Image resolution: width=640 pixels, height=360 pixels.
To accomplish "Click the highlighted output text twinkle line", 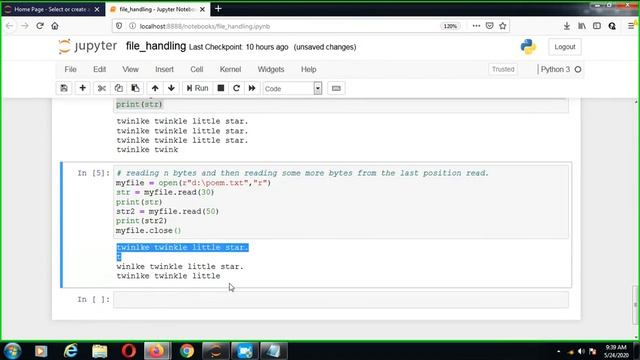I will (182, 247).
